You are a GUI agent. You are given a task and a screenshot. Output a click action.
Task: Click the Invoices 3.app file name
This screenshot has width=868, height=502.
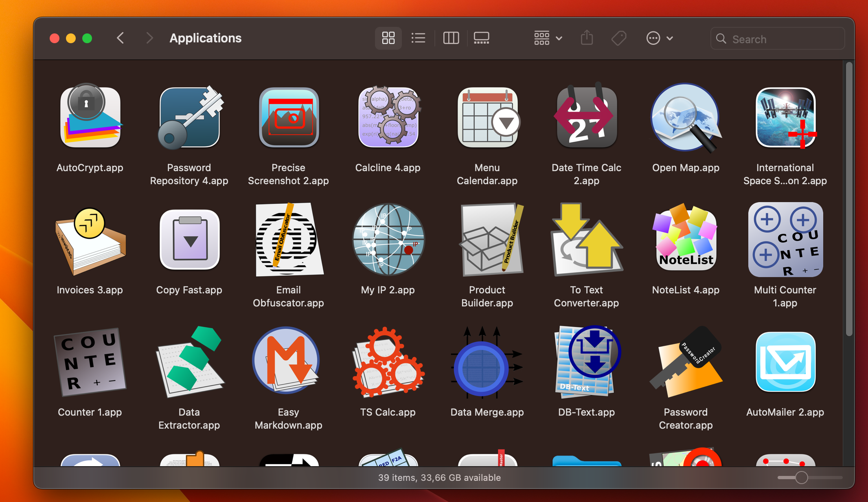(x=90, y=290)
